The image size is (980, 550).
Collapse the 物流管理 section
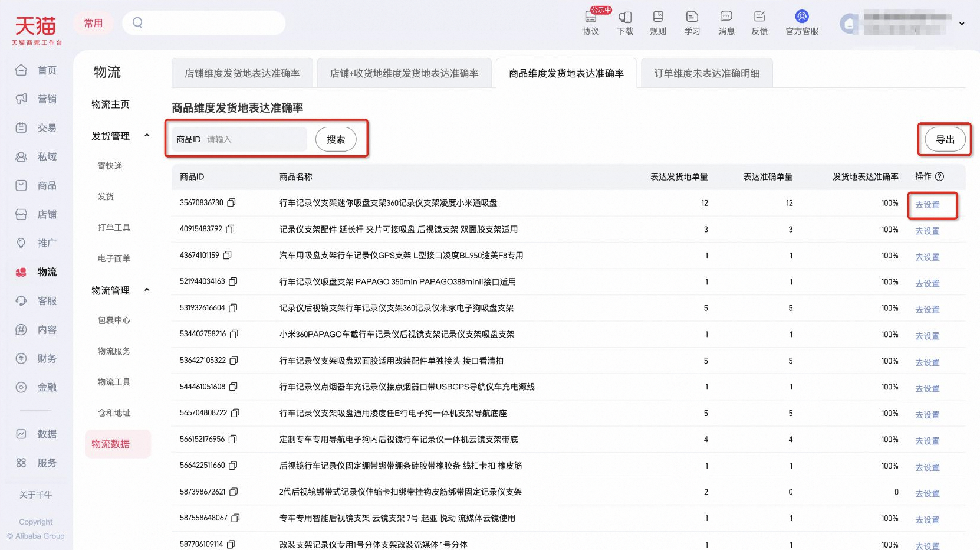coord(147,290)
